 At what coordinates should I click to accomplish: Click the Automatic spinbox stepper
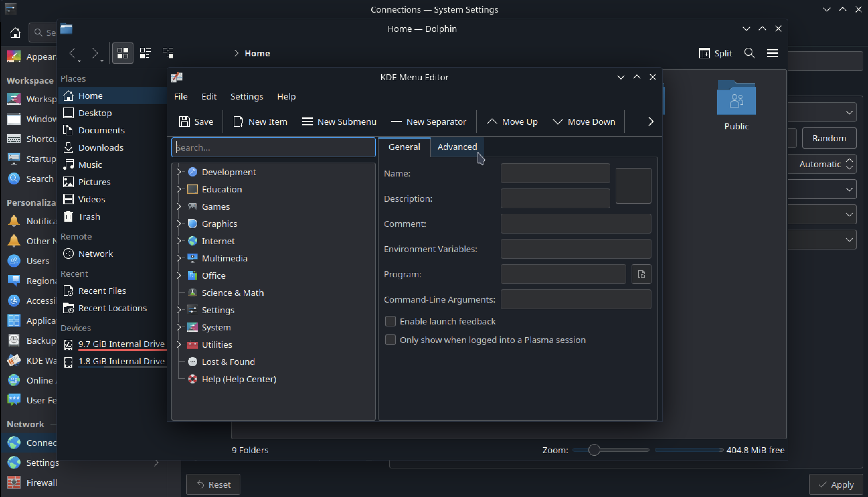tap(849, 164)
